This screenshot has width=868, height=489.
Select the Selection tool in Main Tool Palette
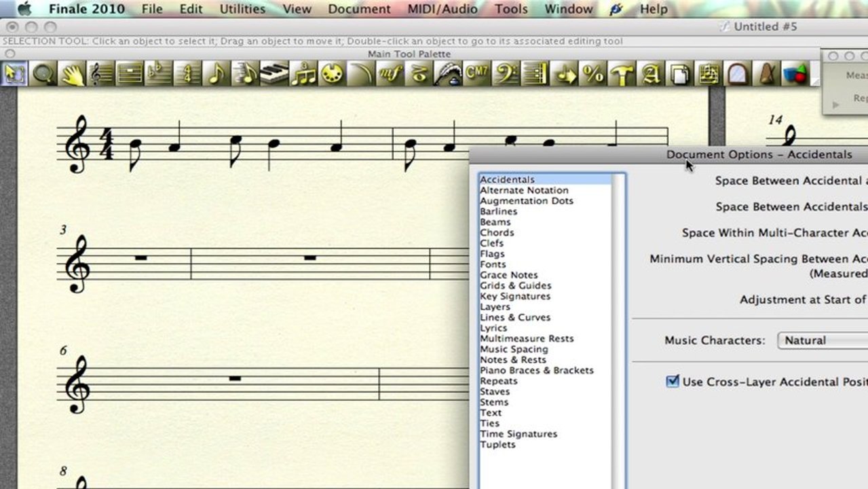14,73
